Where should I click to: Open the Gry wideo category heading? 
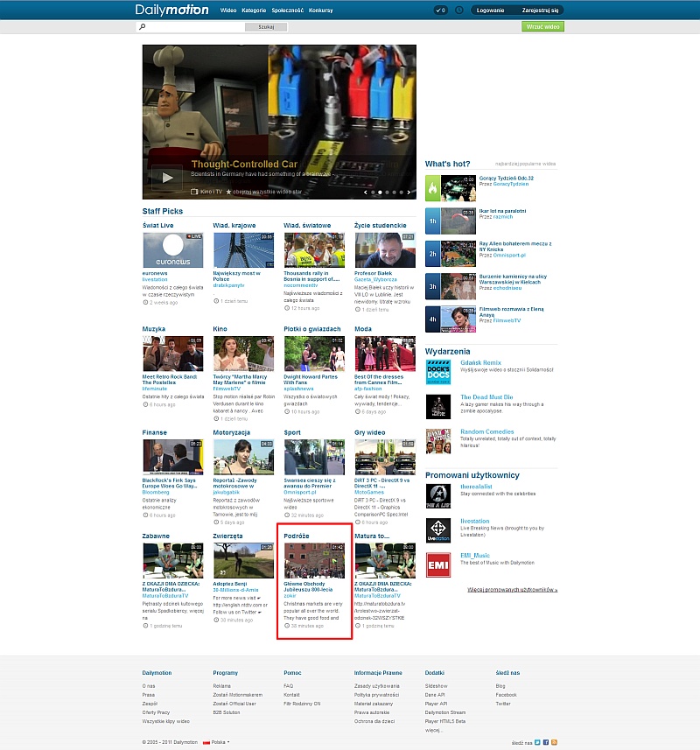click(x=369, y=432)
